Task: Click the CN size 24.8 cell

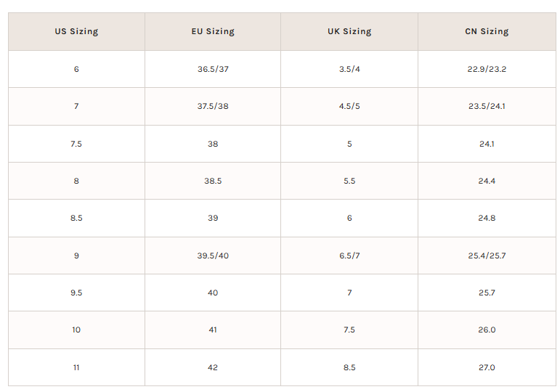Action: click(487, 218)
